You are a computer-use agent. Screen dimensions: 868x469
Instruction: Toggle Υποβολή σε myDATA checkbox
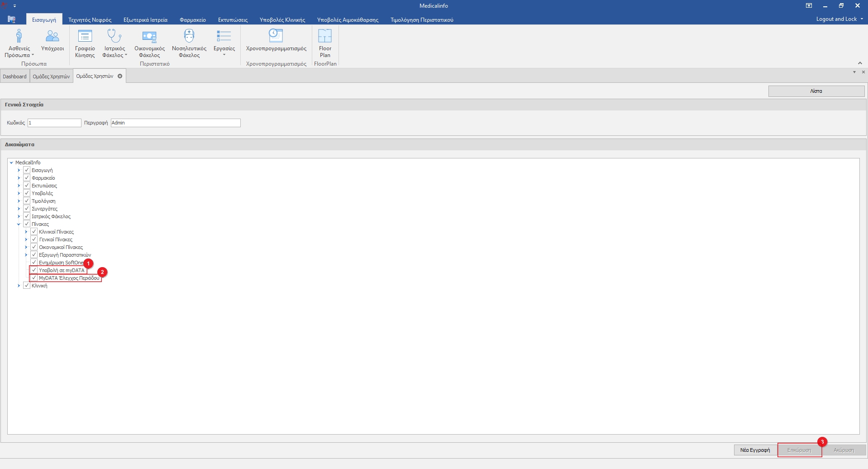(34, 270)
